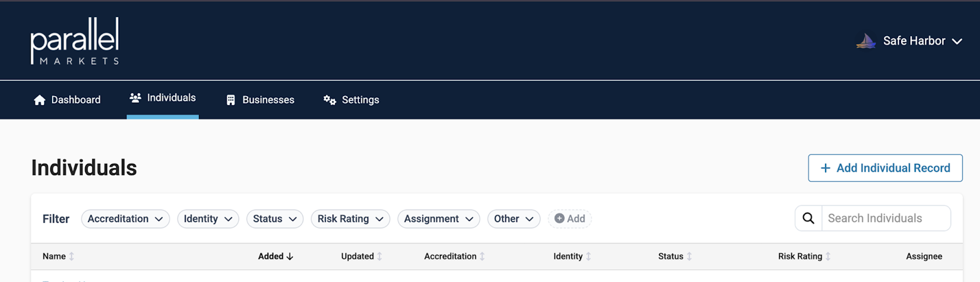Click the Parallel Markets logo
Viewport: 980px width, 282px height.
coord(75,41)
